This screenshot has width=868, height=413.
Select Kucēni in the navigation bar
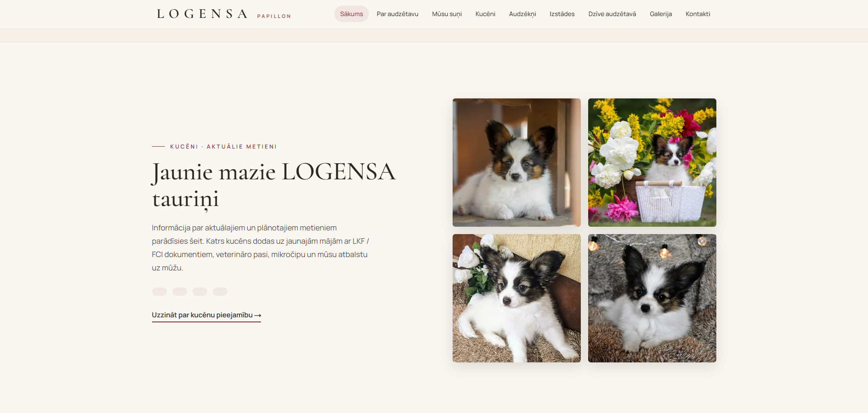coord(485,14)
